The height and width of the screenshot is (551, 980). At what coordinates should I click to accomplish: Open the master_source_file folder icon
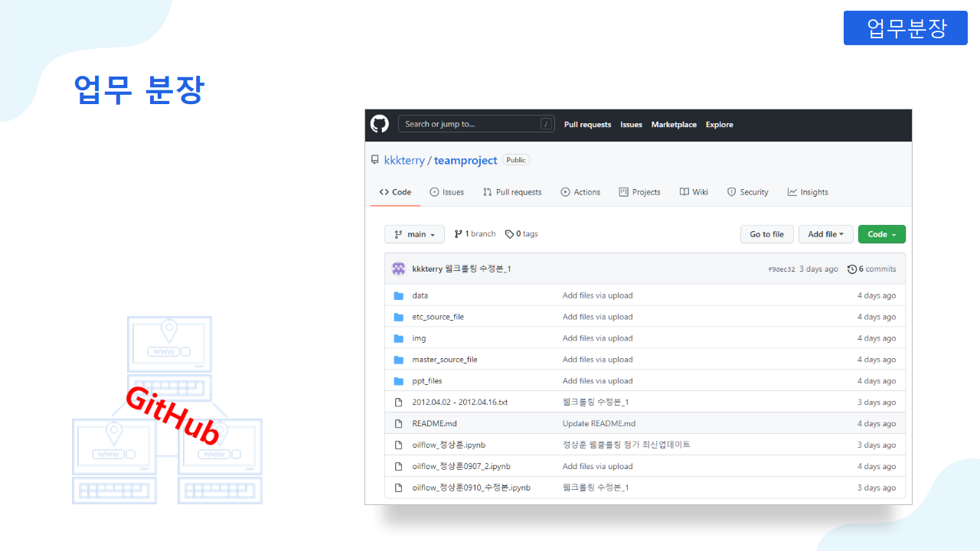click(x=398, y=360)
